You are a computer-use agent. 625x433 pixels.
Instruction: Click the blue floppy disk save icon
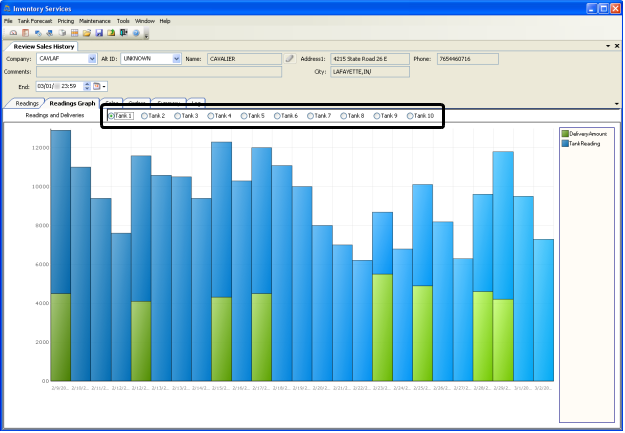(x=99, y=33)
